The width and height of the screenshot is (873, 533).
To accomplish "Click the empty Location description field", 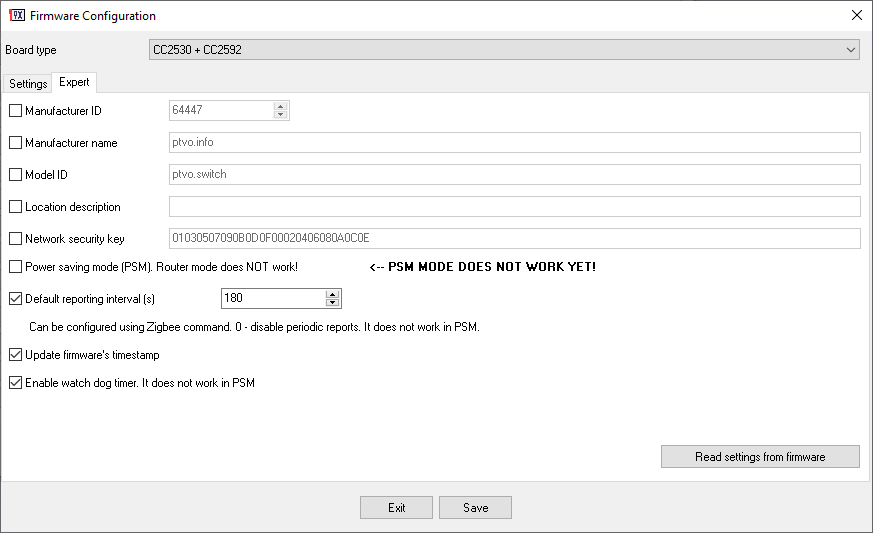I will [514, 206].
